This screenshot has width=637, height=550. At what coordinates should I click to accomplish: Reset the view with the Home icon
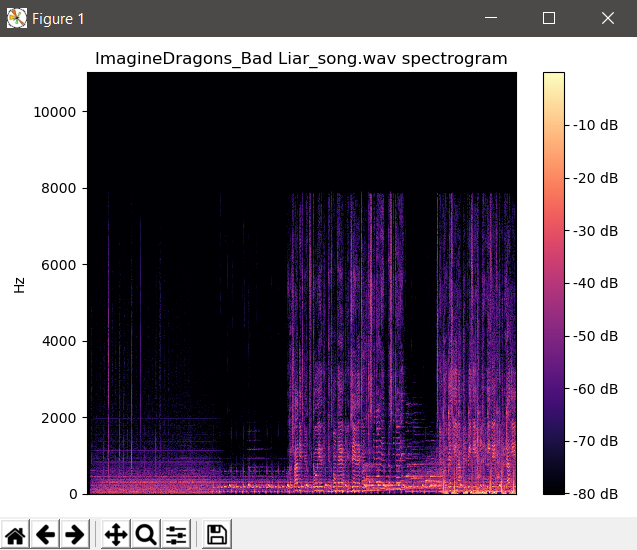[x=15, y=534]
